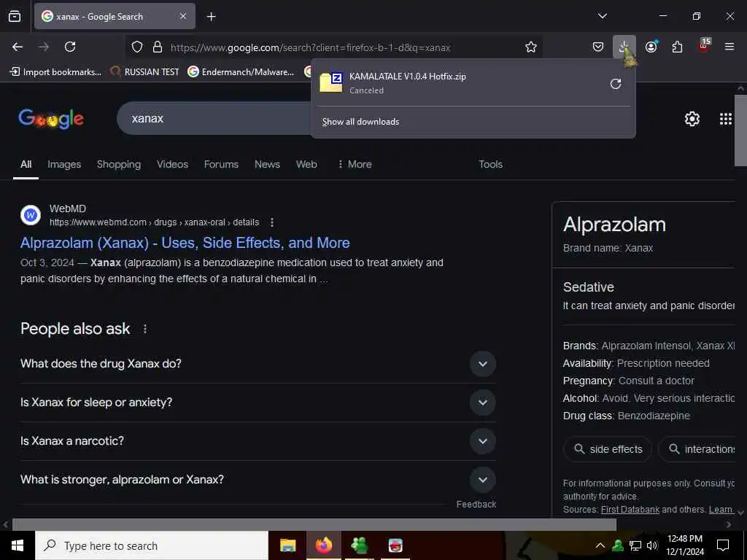Open Alprazolam (Xanax) WebMD result

click(185, 243)
